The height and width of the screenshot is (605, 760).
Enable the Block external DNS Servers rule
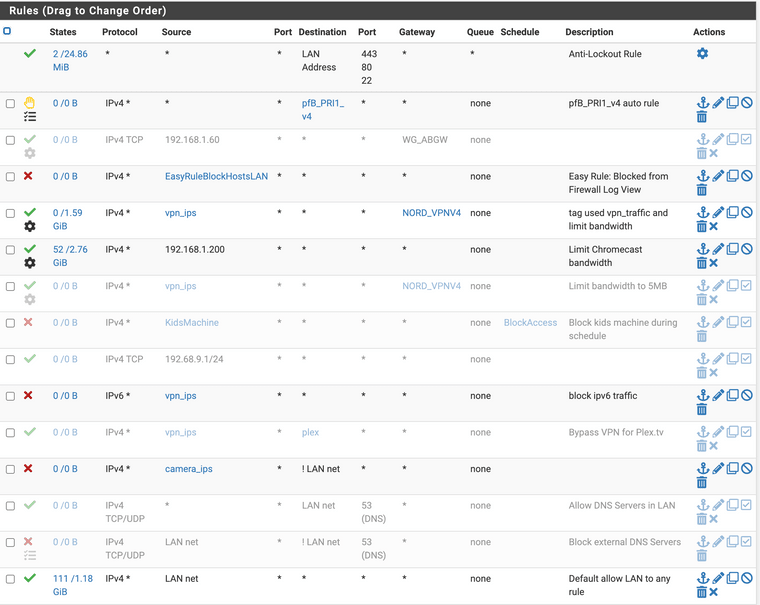click(x=746, y=541)
